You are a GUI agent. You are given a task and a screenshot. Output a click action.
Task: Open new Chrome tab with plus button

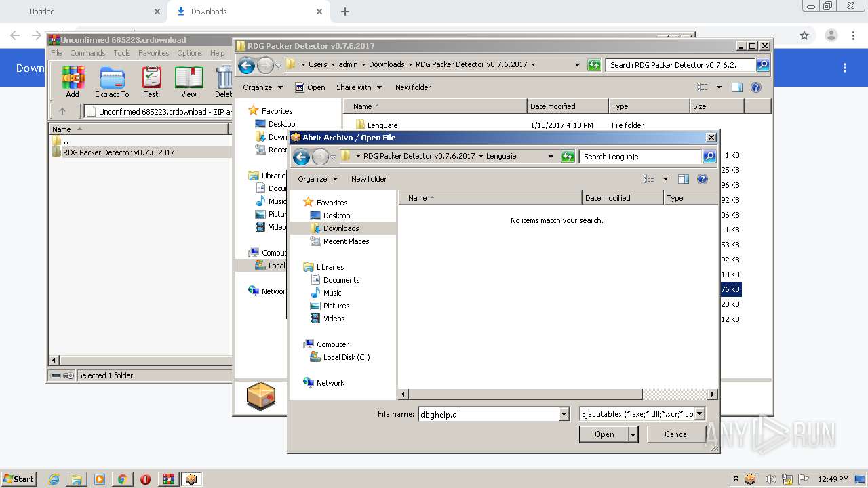[x=345, y=12]
